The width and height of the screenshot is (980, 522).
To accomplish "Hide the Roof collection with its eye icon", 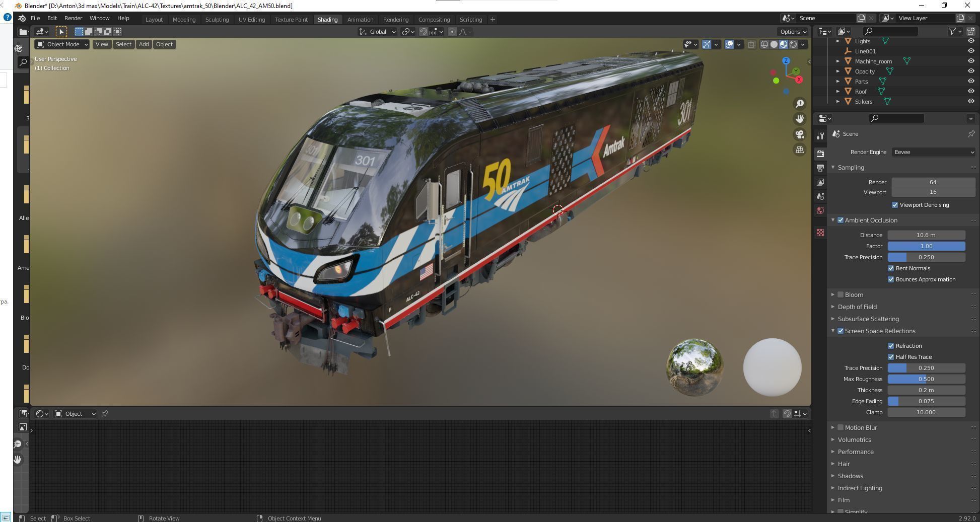I will [971, 91].
